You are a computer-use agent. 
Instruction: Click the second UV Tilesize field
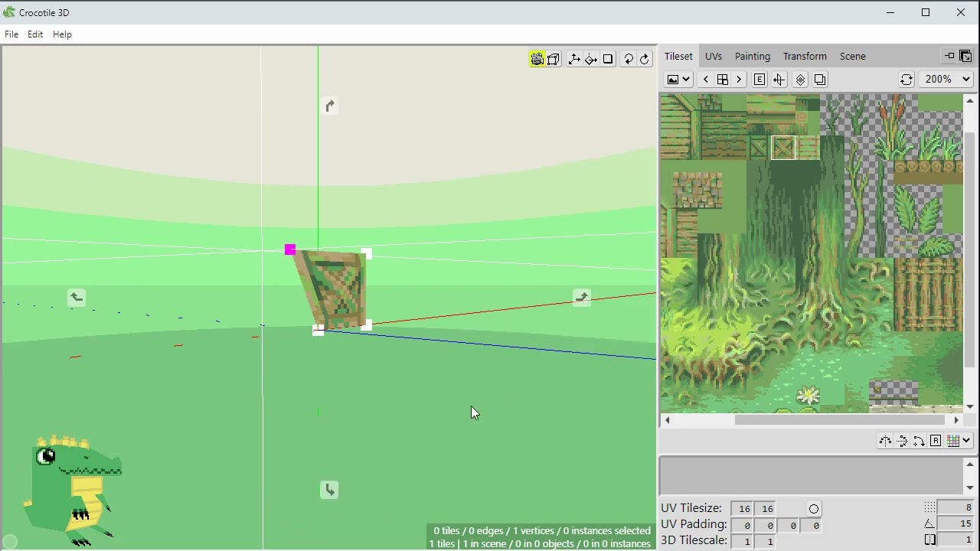coord(766,509)
